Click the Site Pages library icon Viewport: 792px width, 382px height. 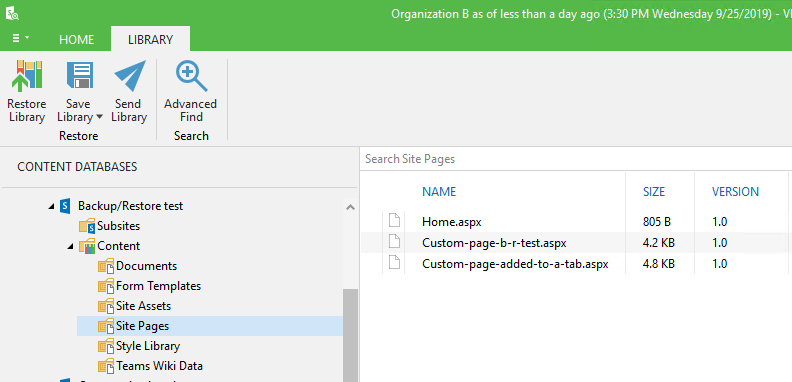[106, 326]
